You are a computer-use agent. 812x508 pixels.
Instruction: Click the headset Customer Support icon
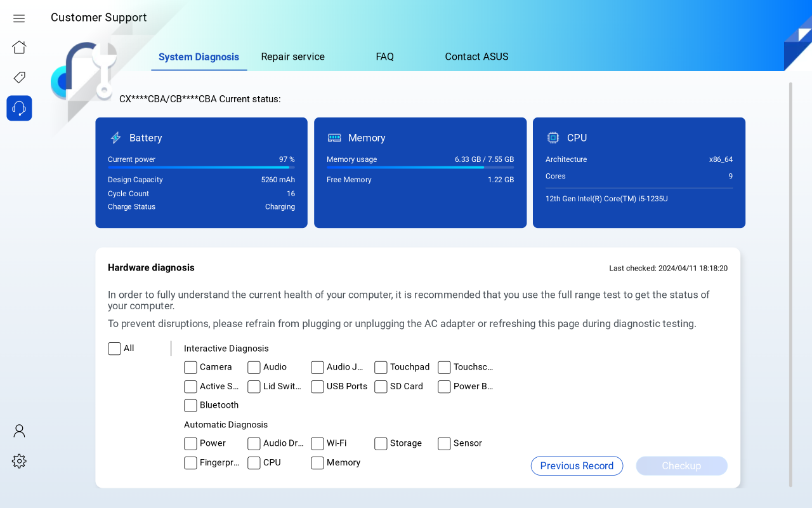(x=18, y=108)
